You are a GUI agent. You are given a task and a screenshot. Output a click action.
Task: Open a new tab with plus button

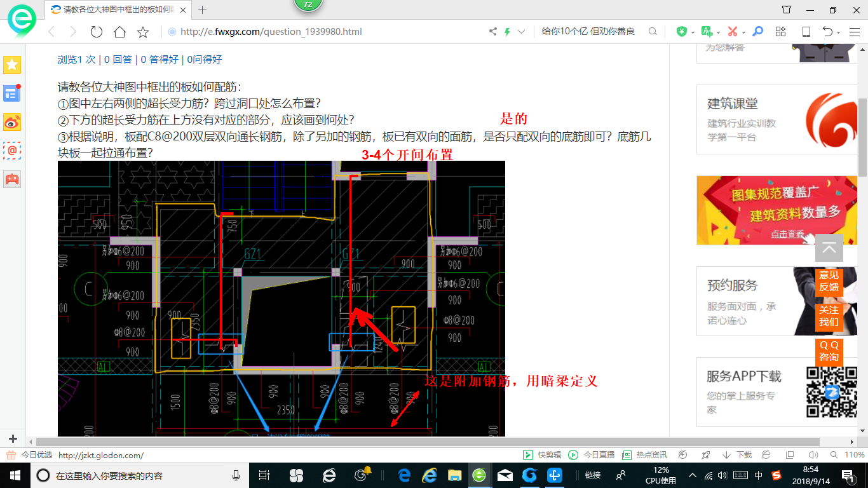tap(203, 10)
